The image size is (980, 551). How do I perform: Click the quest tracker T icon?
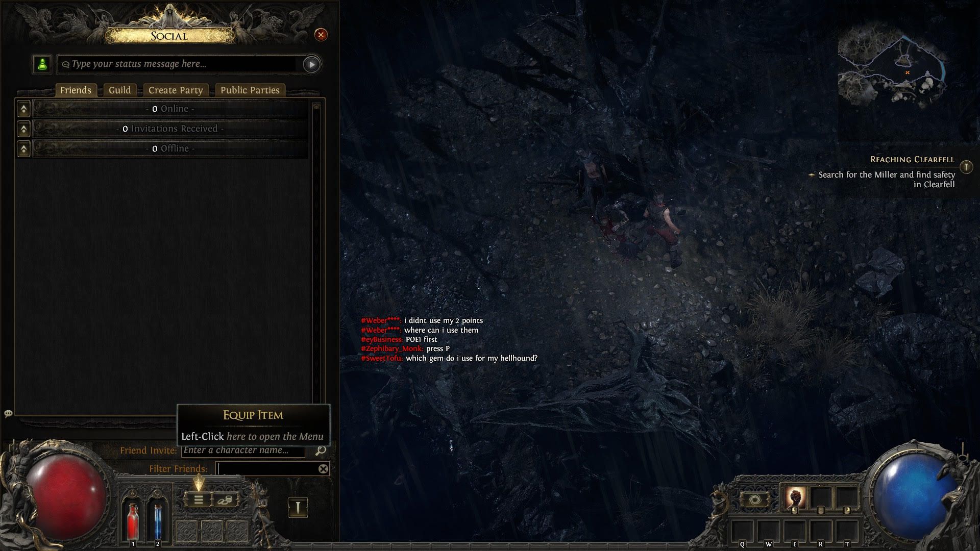967,166
